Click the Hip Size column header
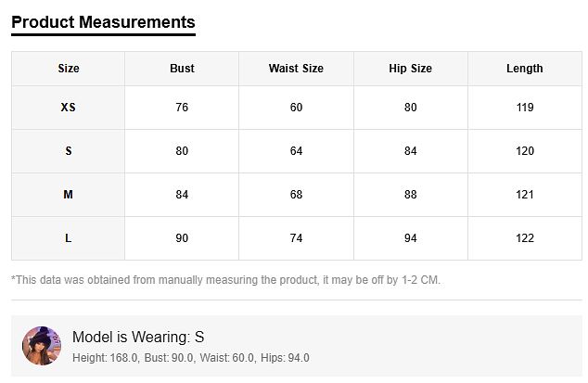Image resolution: width=588 pixels, height=383 pixels. click(410, 69)
